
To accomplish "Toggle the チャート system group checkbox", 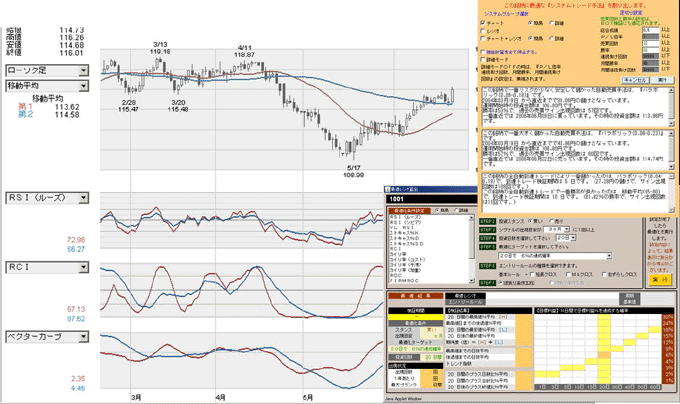I will (x=483, y=23).
